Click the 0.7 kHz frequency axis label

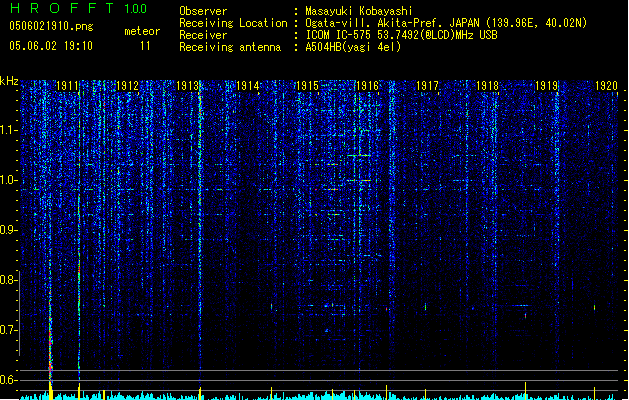(8, 330)
